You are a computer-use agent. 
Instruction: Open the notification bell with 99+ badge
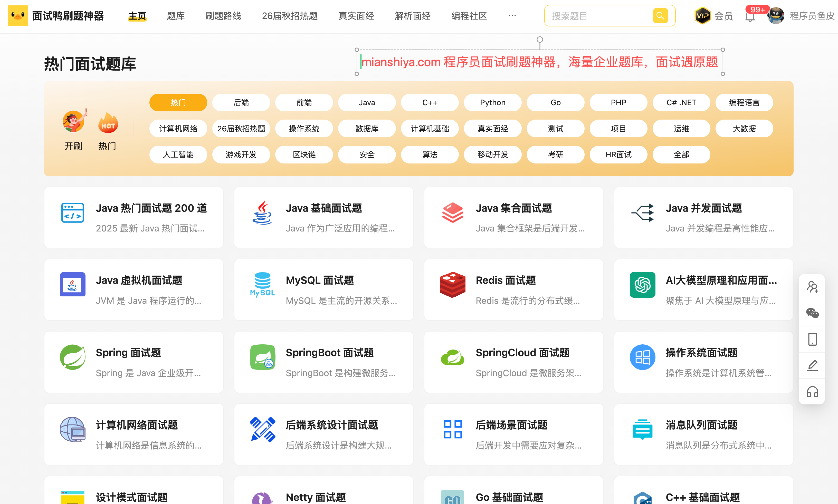pos(750,17)
